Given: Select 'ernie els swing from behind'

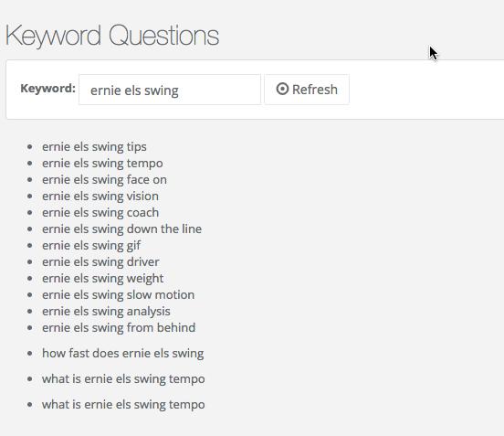Looking at the screenshot, I should point(119,327).
